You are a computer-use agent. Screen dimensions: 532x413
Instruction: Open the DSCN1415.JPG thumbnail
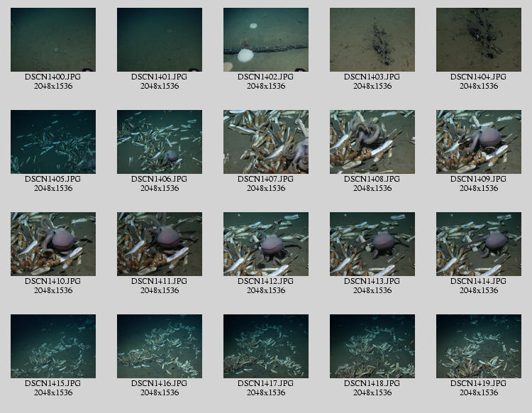click(x=53, y=346)
